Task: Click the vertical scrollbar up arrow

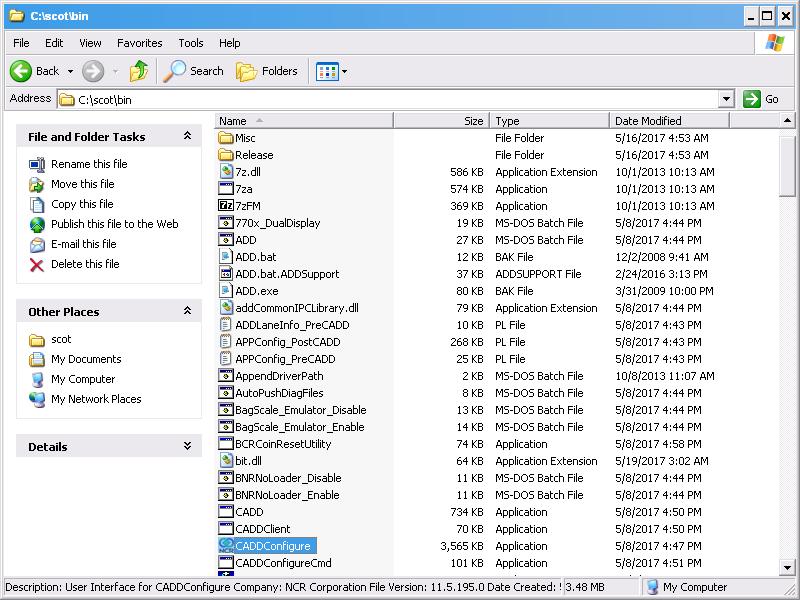Action: (787, 121)
